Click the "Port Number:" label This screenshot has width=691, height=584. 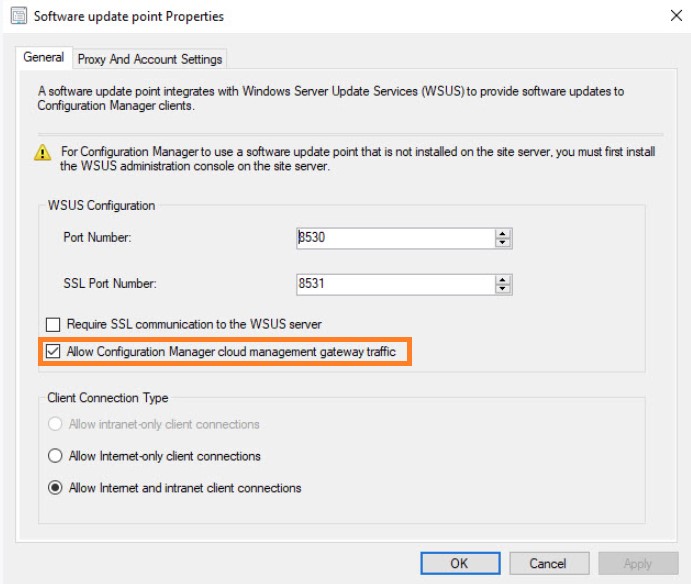(x=97, y=238)
